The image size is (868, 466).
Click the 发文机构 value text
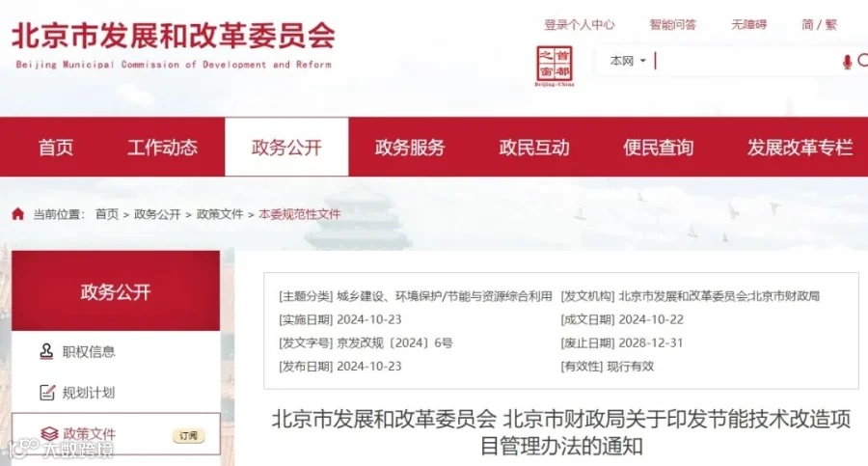point(719,296)
